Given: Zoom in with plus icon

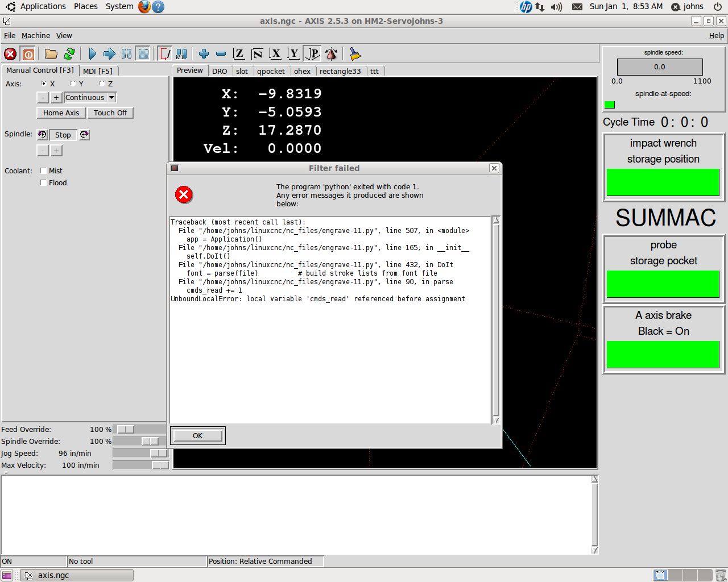Looking at the screenshot, I should pos(204,54).
